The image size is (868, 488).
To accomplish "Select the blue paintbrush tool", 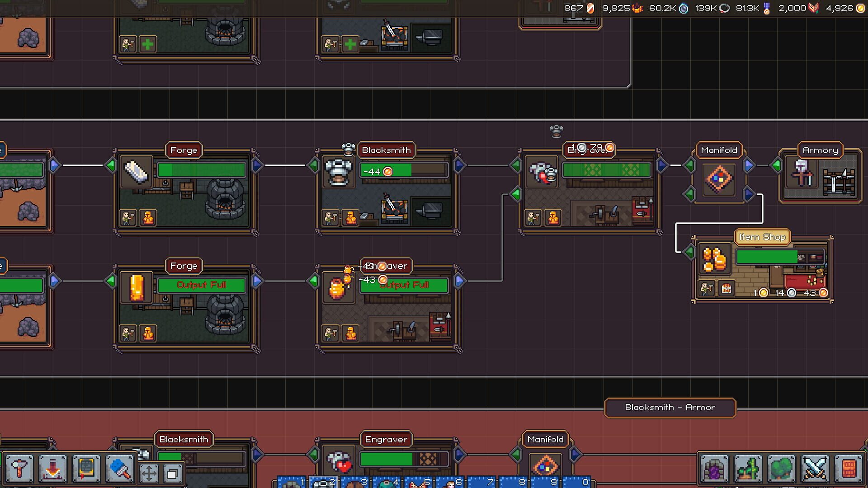I will coord(120,469).
